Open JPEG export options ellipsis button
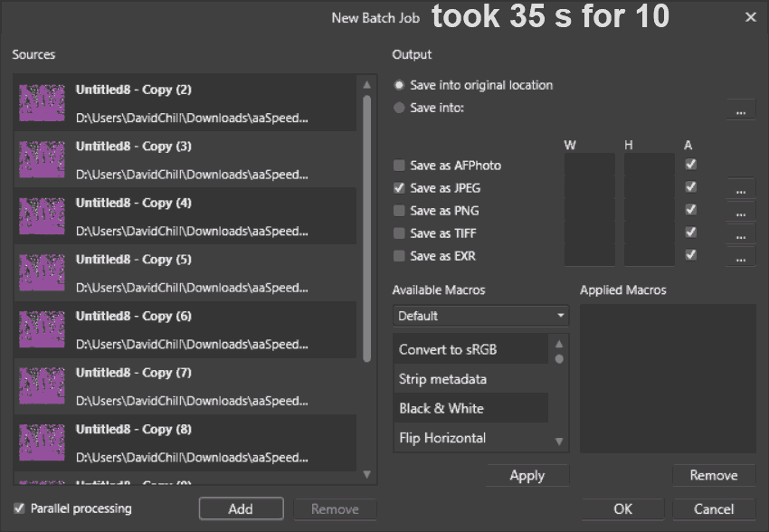Image resolution: width=769 pixels, height=532 pixels. click(x=740, y=189)
